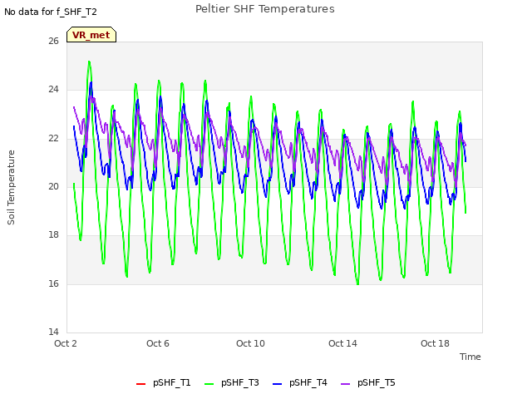The image size is (532, 399).
Task: Click the highest green peak above 25 degrees
Action: pyautogui.click(x=89, y=62)
